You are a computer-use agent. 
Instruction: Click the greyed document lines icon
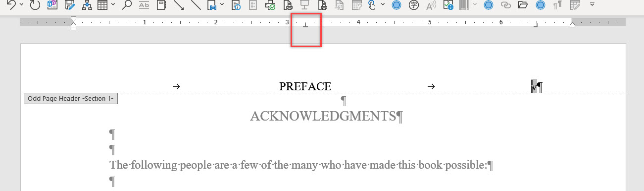point(253,5)
